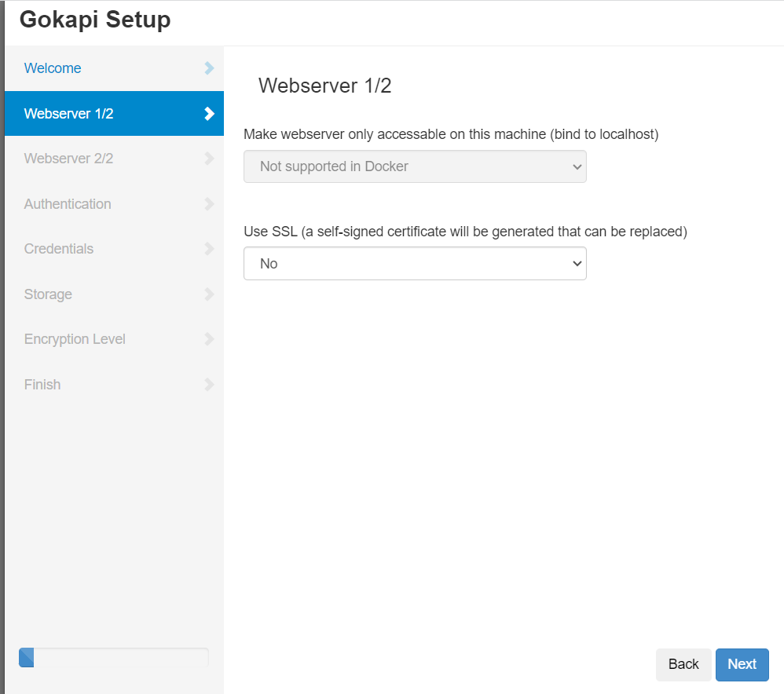Screen dimensions: 784x694
Task: Select the Webserver 1/2 step
Action: [114, 113]
